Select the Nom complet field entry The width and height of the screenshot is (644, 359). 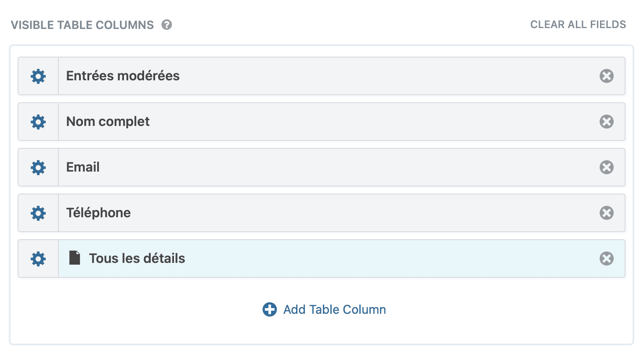[108, 122]
